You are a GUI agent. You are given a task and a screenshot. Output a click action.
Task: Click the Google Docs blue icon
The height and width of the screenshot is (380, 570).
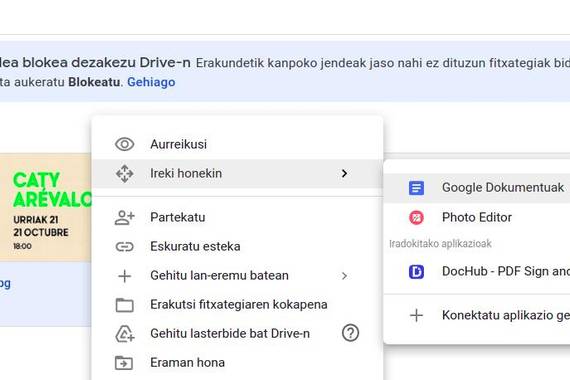(x=416, y=188)
